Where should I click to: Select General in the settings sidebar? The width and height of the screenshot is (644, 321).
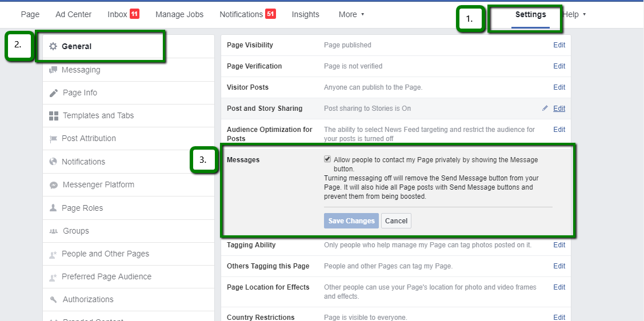click(129, 46)
